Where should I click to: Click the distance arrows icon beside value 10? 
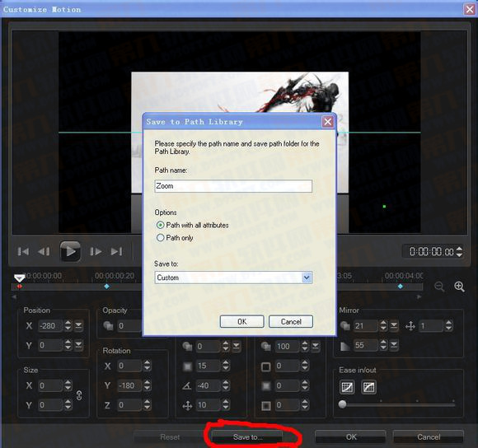pyautogui.click(x=187, y=405)
